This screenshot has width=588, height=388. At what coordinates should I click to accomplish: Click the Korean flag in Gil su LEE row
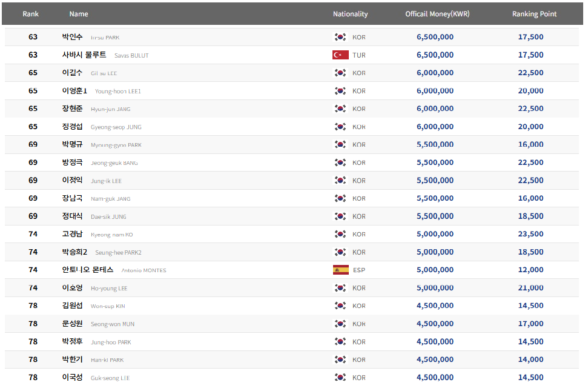[x=340, y=73]
